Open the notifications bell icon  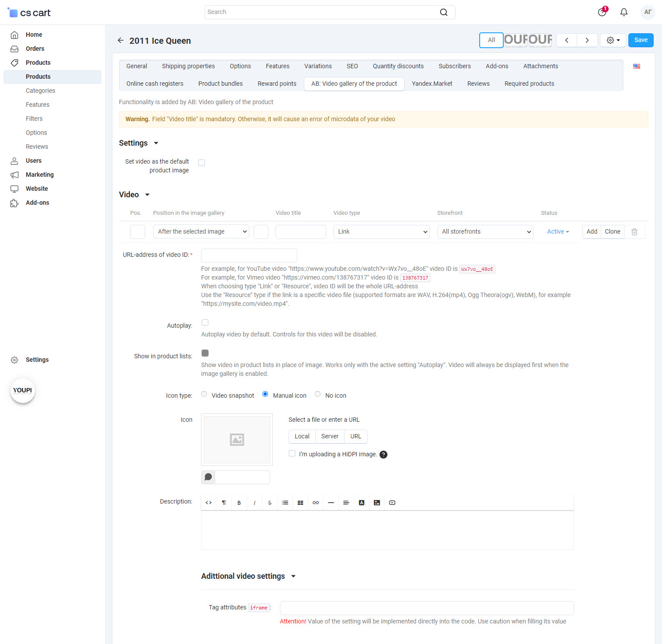pos(624,12)
